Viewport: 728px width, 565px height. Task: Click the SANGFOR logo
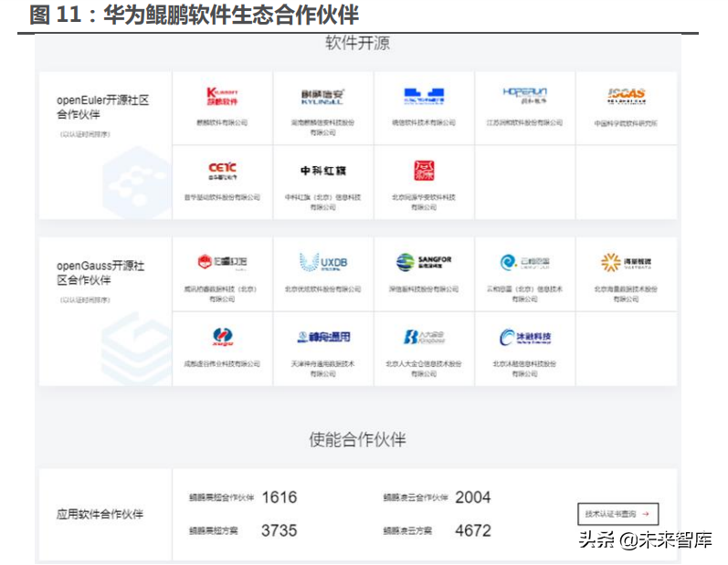[424, 262]
